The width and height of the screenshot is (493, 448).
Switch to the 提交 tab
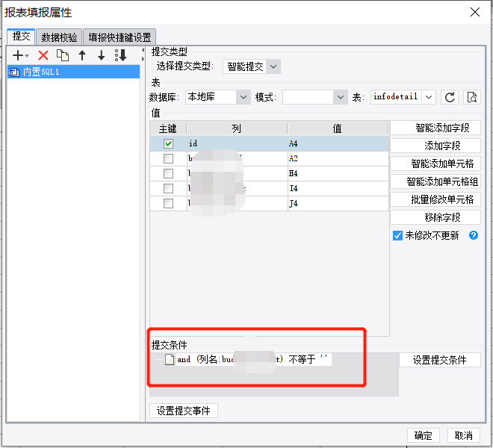click(21, 37)
